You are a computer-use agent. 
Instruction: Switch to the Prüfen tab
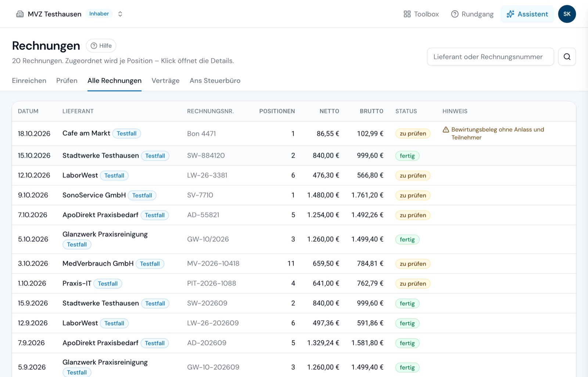tap(67, 80)
